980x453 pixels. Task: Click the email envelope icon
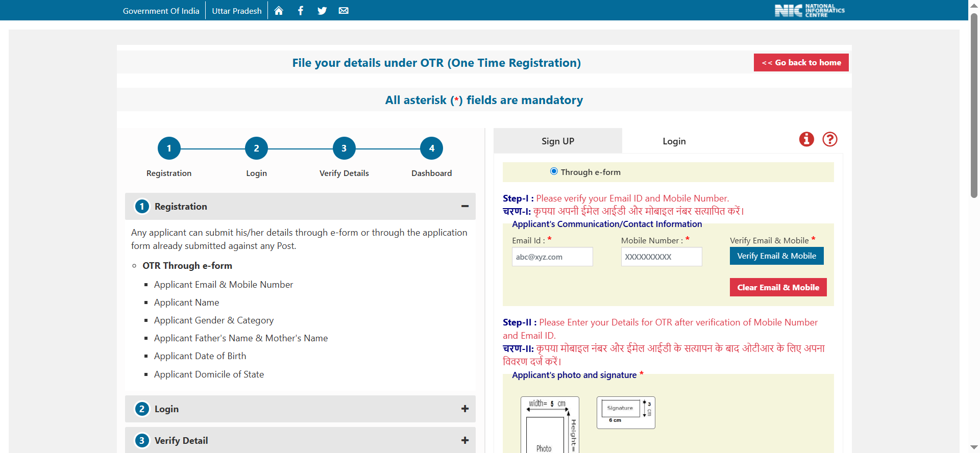coord(344,11)
